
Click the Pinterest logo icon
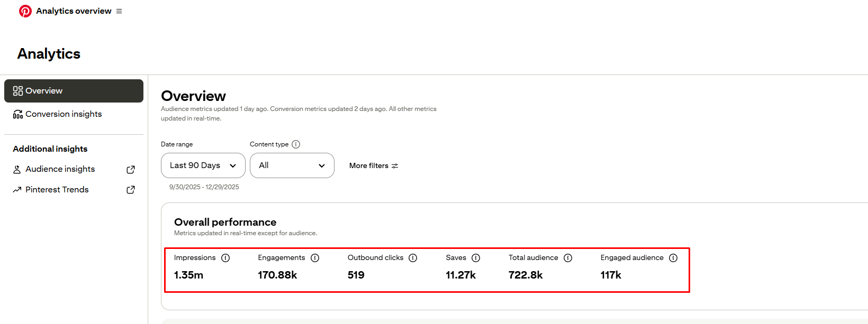pyautogui.click(x=25, y=11)
